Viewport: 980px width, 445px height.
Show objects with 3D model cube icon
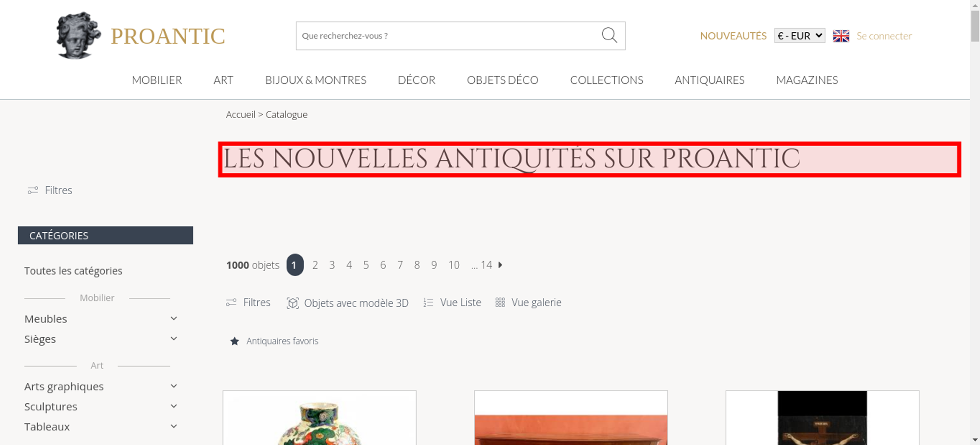coord(293,303)
